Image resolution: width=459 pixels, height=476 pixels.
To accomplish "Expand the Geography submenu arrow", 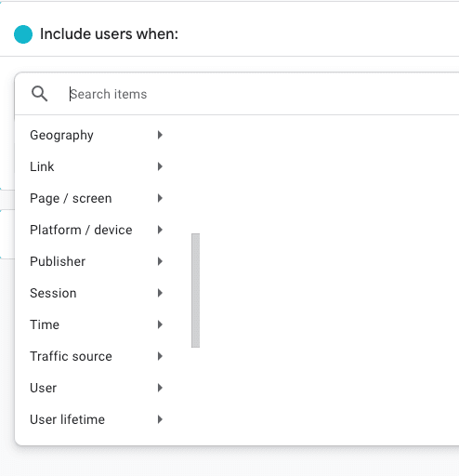I will [160, 135].
